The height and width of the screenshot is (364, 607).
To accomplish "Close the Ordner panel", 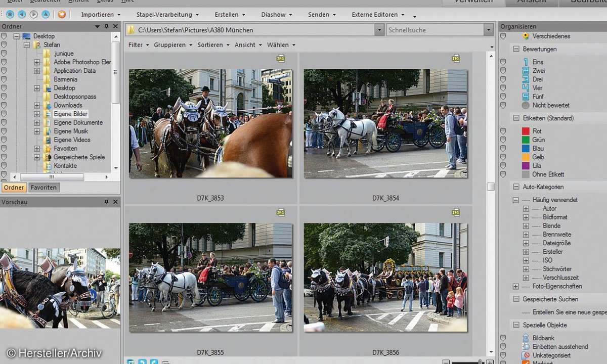I will tap(115, 26).
